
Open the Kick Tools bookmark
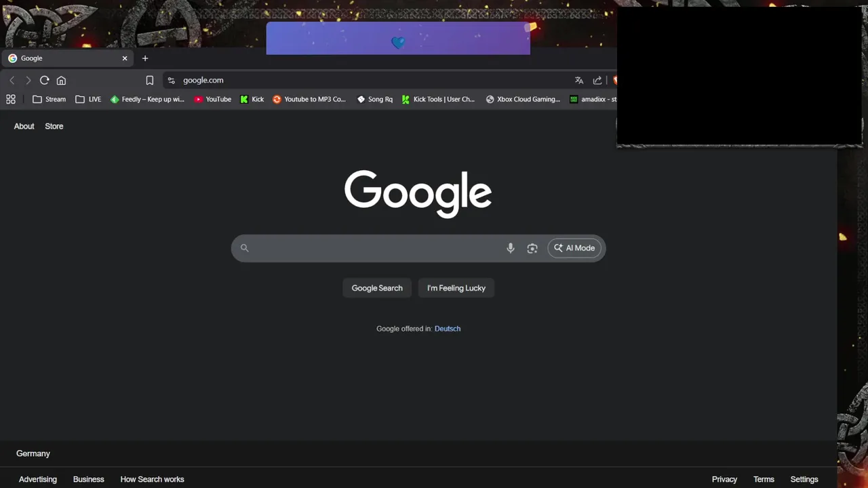pyautogui.click(x=438, y=99)
